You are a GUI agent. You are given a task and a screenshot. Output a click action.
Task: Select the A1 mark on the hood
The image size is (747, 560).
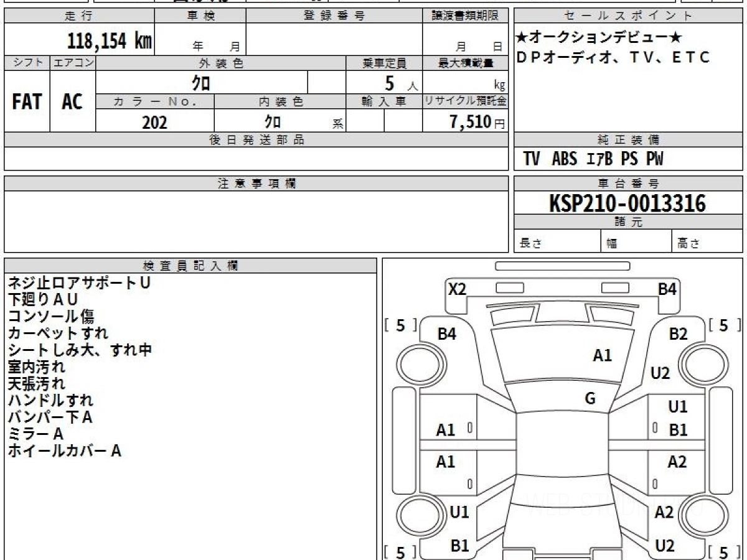(x=602, y=355)
